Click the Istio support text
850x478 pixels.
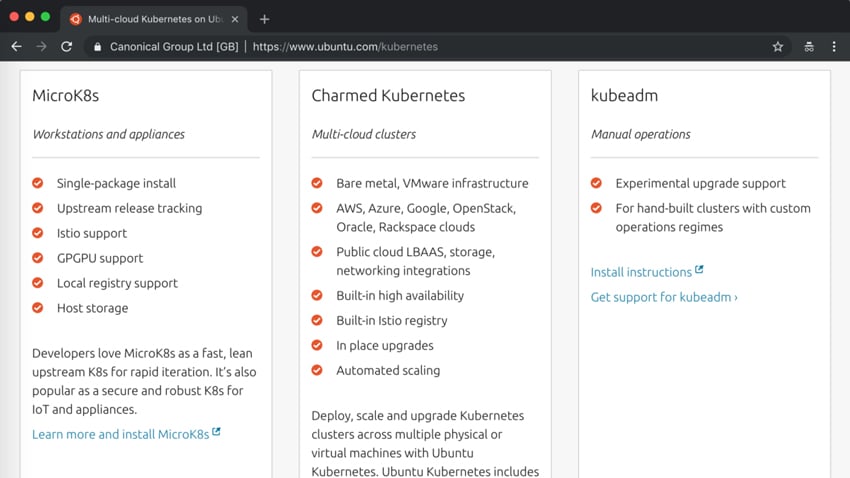[x=92, y=233]
